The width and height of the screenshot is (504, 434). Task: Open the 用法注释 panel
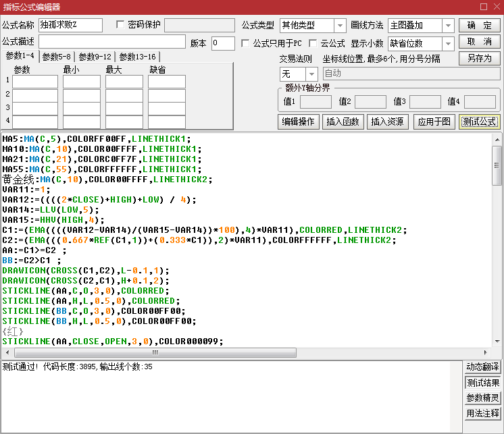pyautogui.click(x=482, y=413)
